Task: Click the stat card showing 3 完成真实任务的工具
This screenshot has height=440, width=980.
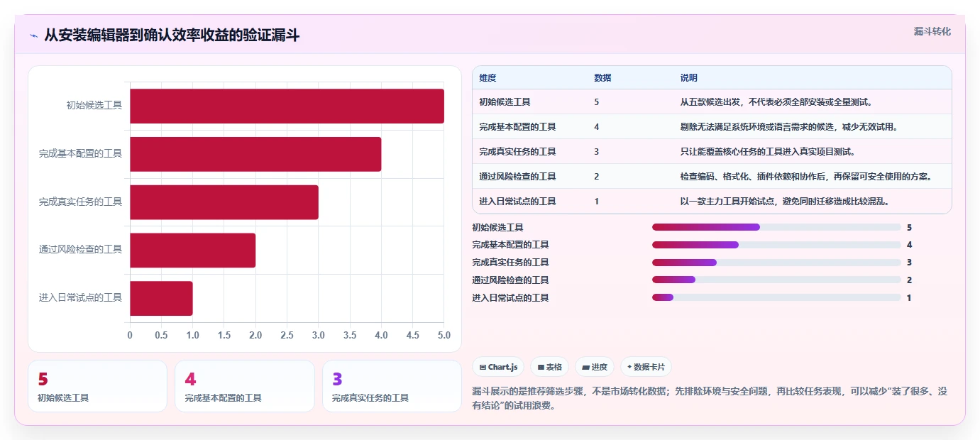Action: pyautogui.click(x=392, y=386)
